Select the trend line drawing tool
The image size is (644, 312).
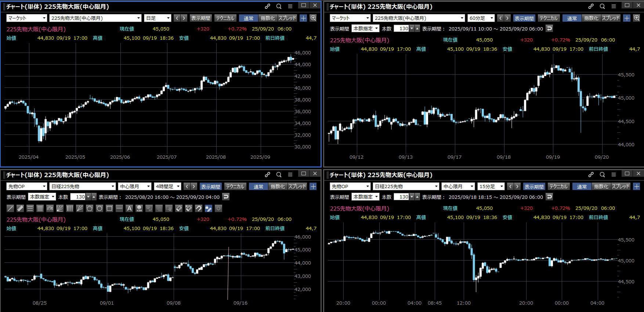click(x=10, y=208)
